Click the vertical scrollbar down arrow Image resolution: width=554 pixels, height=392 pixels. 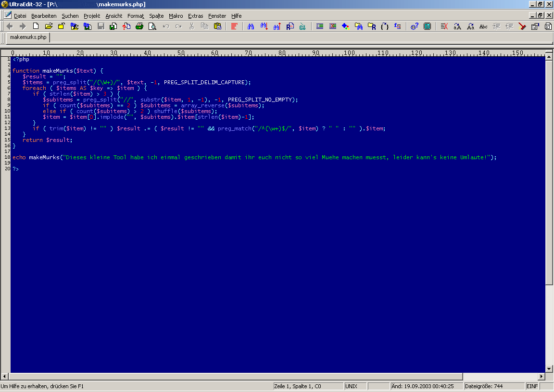tap(549, 368)
